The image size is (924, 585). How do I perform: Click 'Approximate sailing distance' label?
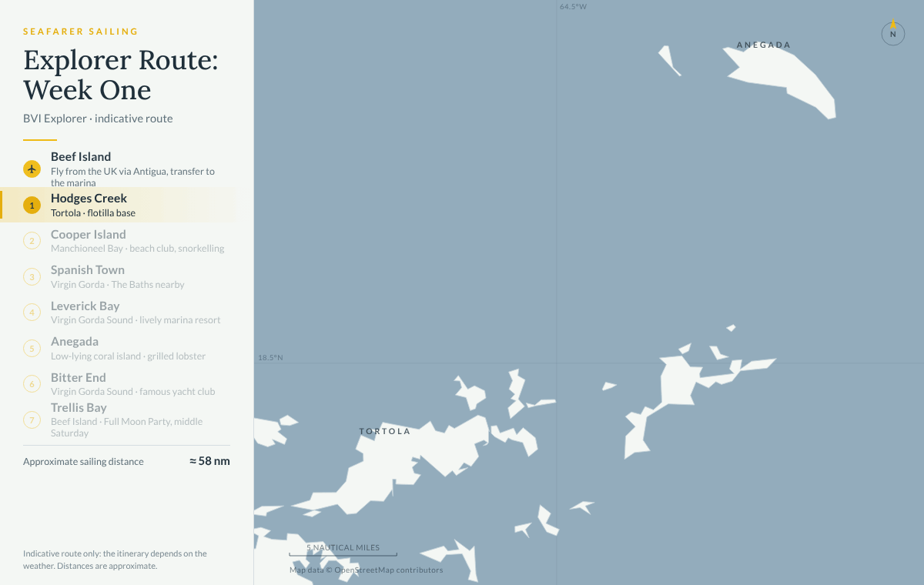[83, 462]
